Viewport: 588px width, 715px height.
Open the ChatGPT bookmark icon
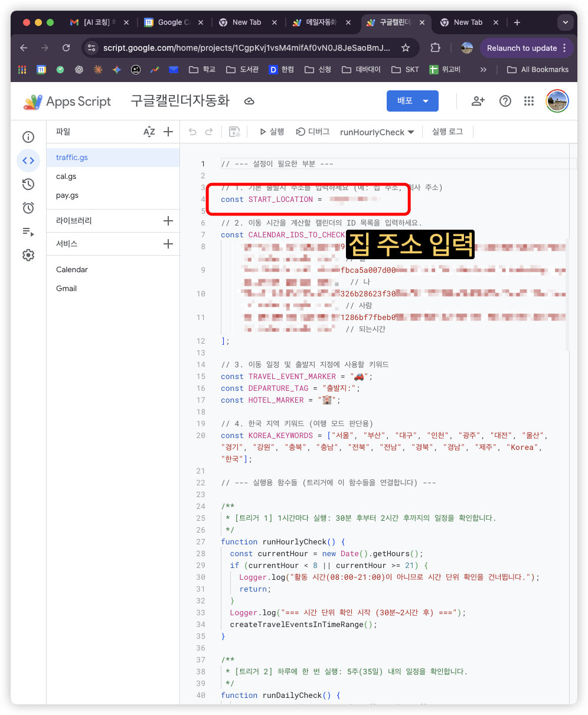(79, 70)
